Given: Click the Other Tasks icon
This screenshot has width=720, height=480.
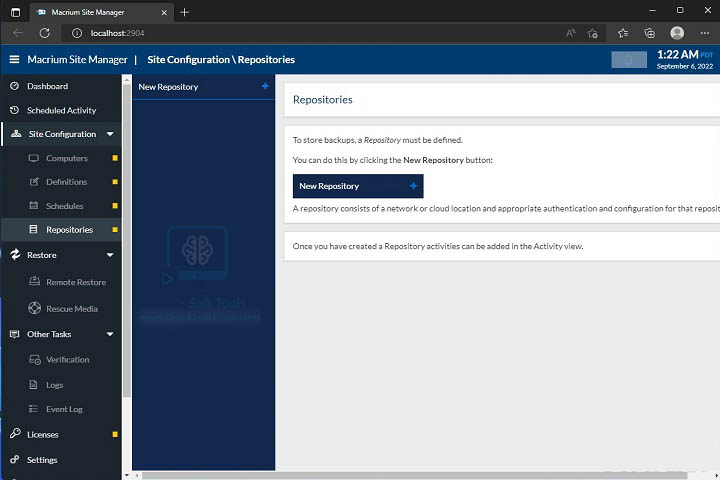Looking at the screenshot, I should coord(15,334).
